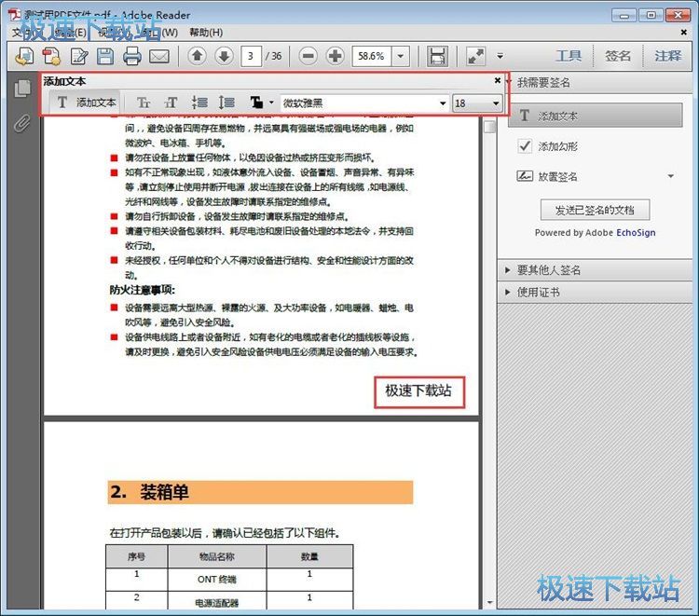Go to the next page arrow

coord(224,56)
